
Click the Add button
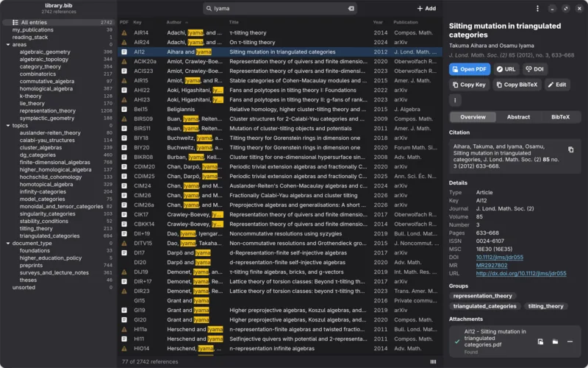point(426,8)
